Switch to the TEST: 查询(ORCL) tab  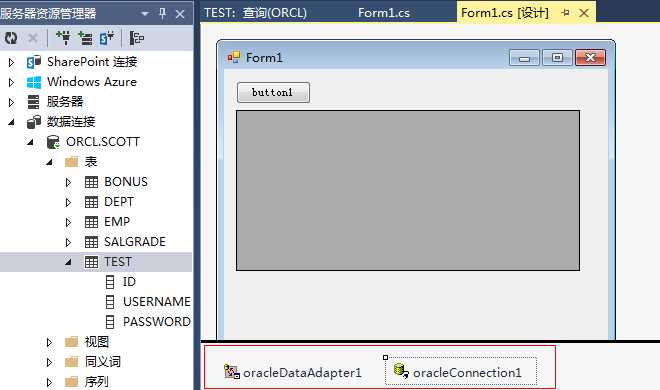(x=255, y=13)
